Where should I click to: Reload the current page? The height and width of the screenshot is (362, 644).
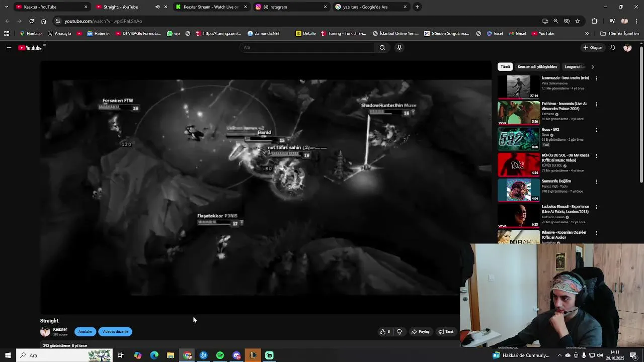click(x=31, y=21)
